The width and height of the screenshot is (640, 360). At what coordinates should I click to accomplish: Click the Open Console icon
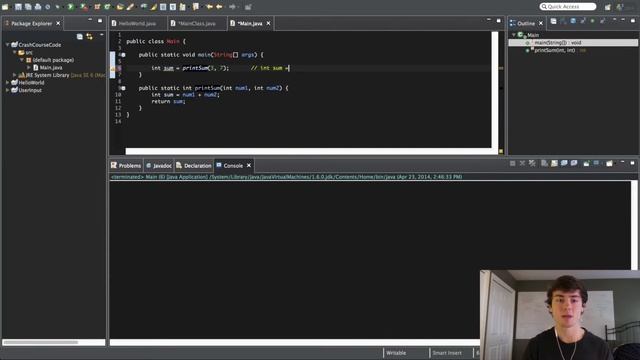pos(609,163)
